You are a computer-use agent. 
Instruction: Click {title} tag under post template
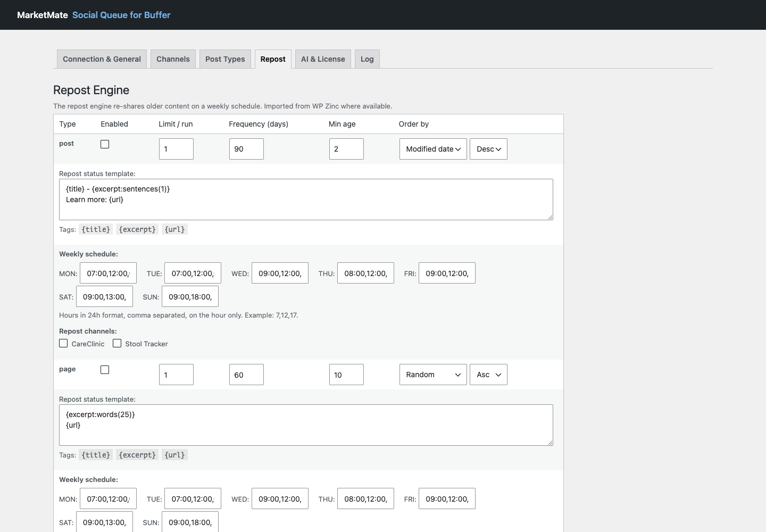click(x=96, y=229)
